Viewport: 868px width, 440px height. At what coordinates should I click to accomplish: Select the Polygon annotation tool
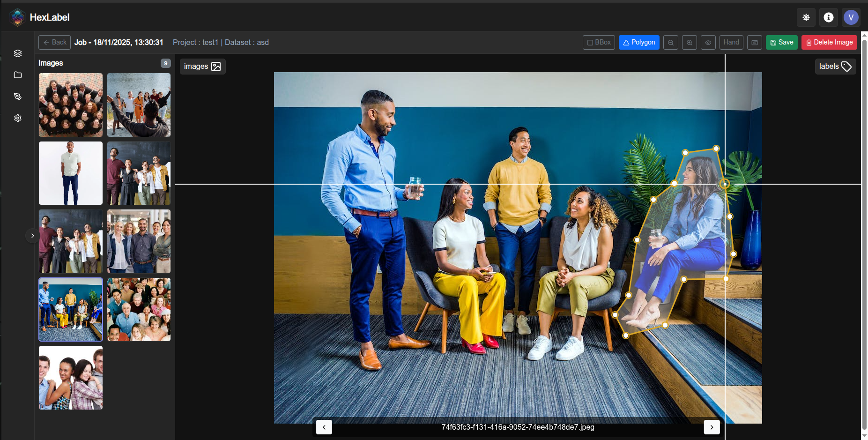pyautogui.click(x=638, y=42)
